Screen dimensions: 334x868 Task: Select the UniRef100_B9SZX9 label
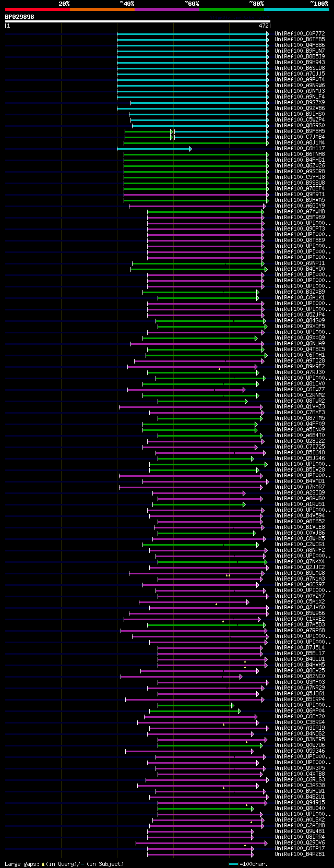tap(300, 102)
